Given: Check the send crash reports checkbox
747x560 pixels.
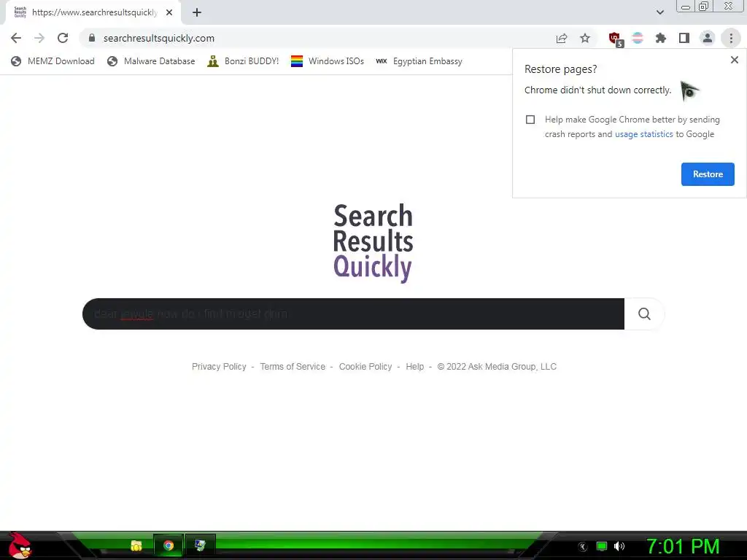Looking at the screenshot, I should coord(530,120).
